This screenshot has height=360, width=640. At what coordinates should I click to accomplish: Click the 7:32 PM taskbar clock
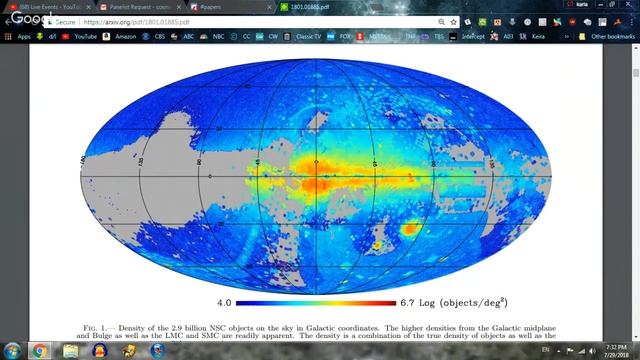(616, 351)
